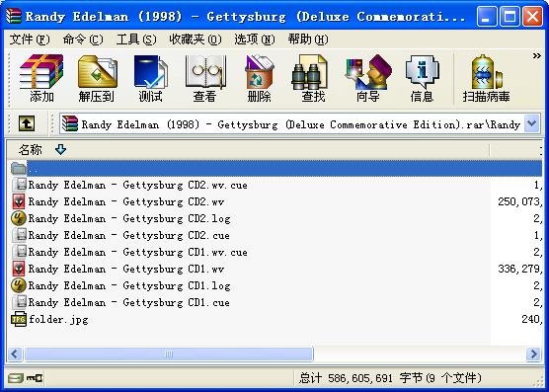Image resolution: width=549 pixels, height=392 pixels.
Task: Expand hidden toolbar items chevron
Action: 536,55
